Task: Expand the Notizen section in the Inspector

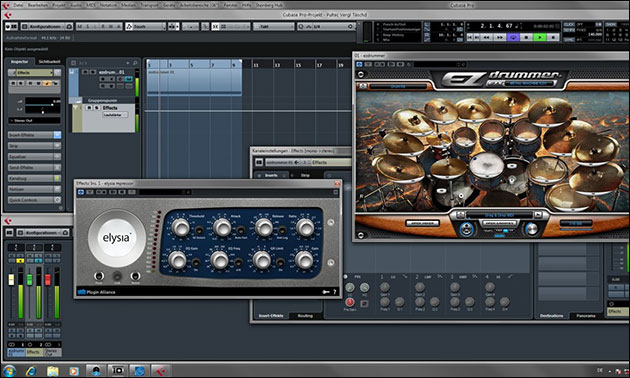Action: 34,189
